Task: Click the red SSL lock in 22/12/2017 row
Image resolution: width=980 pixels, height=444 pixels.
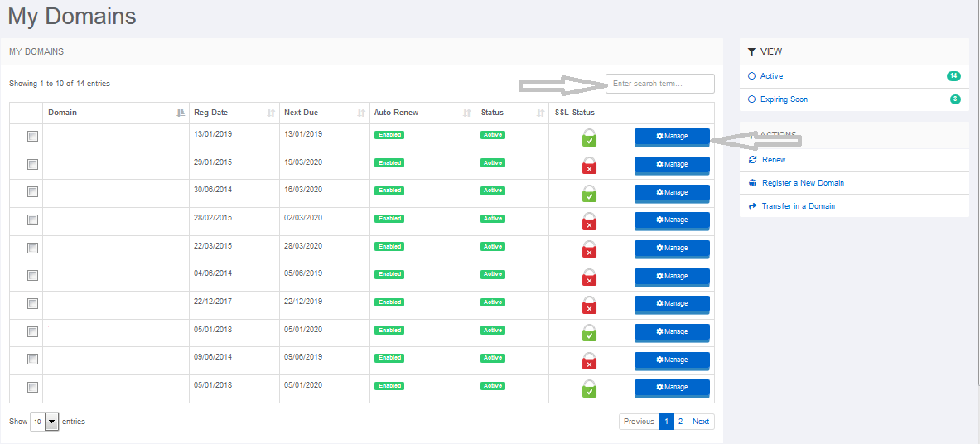Action: [589, 305]
